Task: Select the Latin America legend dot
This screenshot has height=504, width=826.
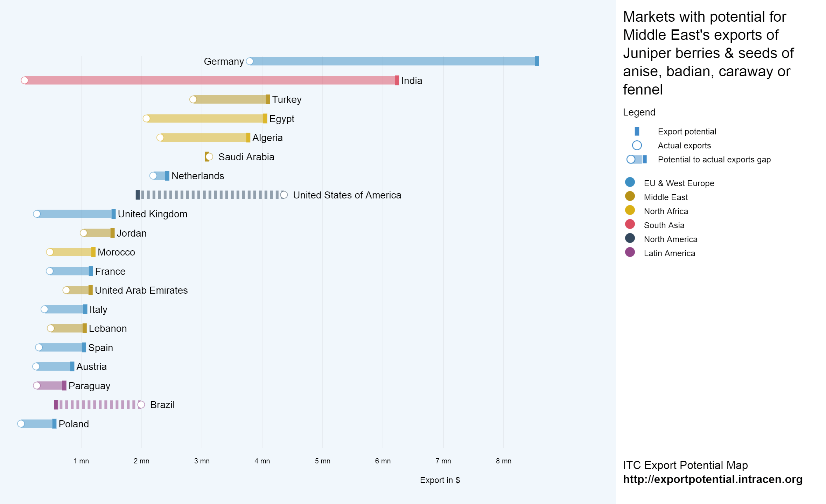Action: click(x=630, y=252)
